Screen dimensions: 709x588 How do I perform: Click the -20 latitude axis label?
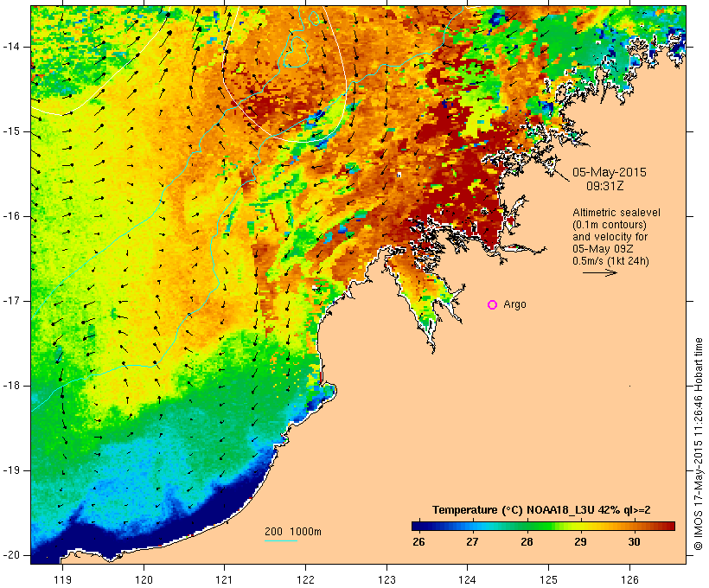tap(10, 555)
